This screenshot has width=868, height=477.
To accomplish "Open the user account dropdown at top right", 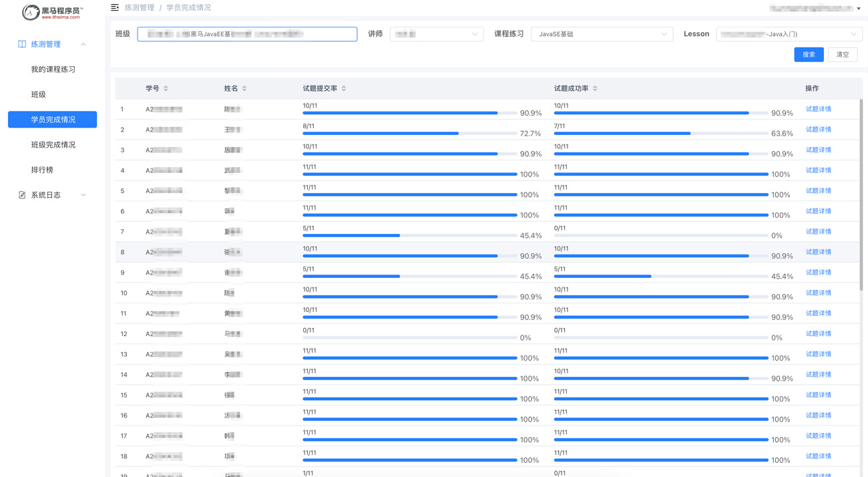I will point(815,8).
